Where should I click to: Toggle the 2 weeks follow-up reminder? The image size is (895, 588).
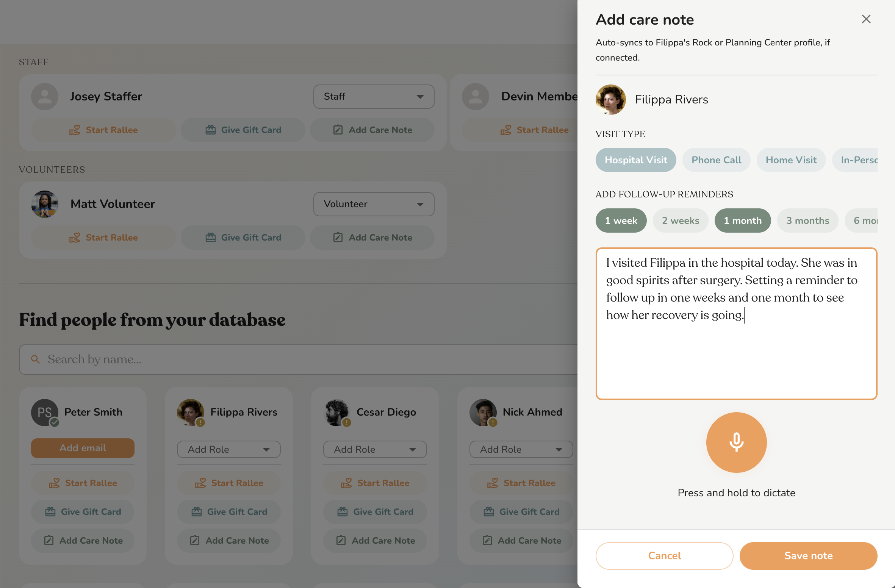(681, 220)
